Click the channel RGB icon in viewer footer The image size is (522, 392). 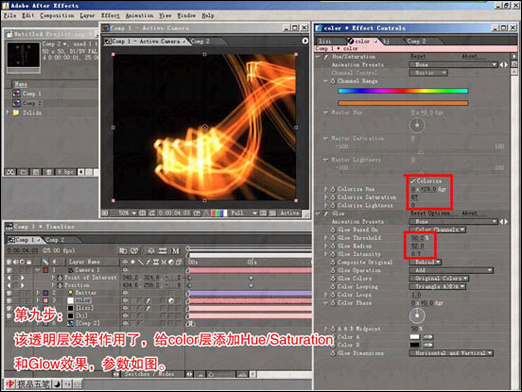[219, 213]
